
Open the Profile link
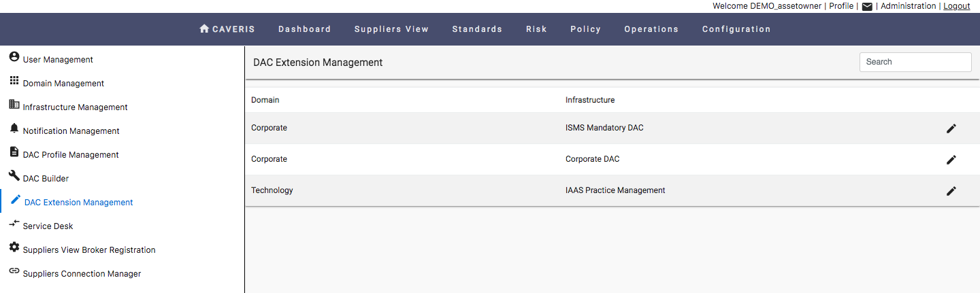click(x=841, y=6)
